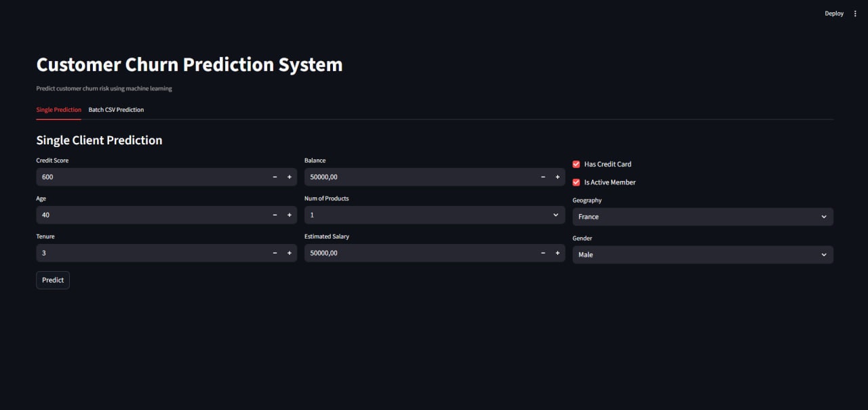868x410 pixels.
Task: Select the Single Prediction tab
Action: click(58, 110)
